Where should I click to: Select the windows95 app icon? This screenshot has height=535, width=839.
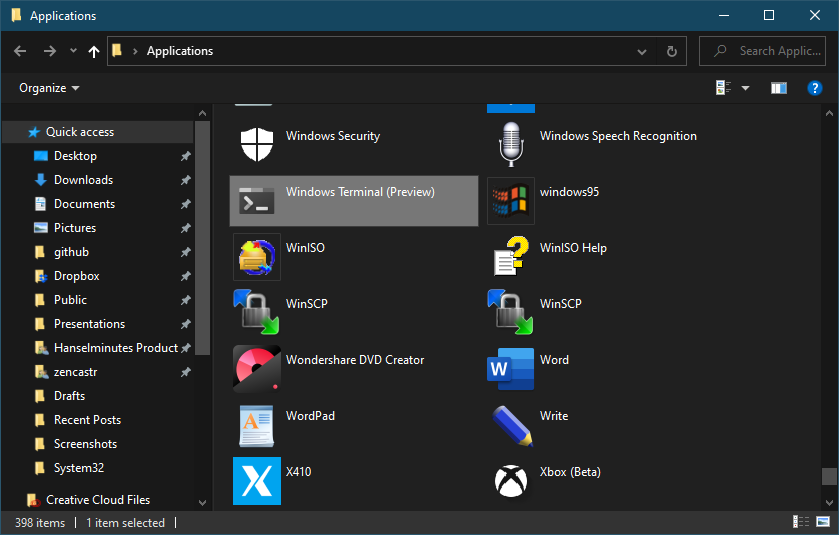(x=510, y=201)
